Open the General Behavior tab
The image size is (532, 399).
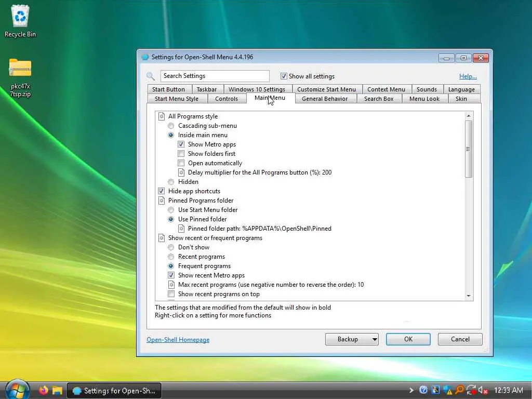point(325,99)
